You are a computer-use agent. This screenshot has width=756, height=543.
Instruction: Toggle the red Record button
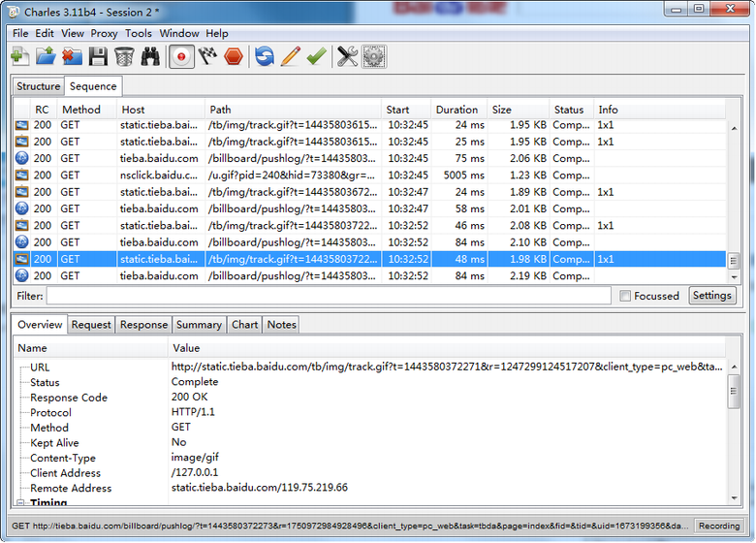(x=180, y=57)
